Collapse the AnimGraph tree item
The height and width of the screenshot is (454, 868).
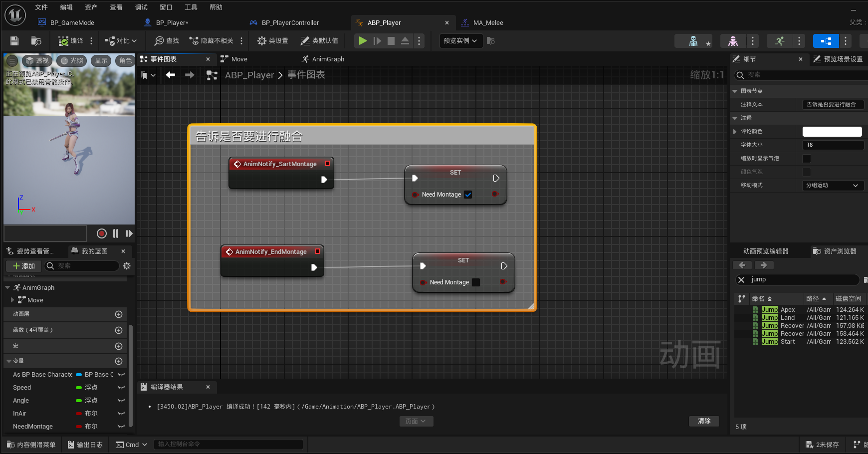(7, 288)
